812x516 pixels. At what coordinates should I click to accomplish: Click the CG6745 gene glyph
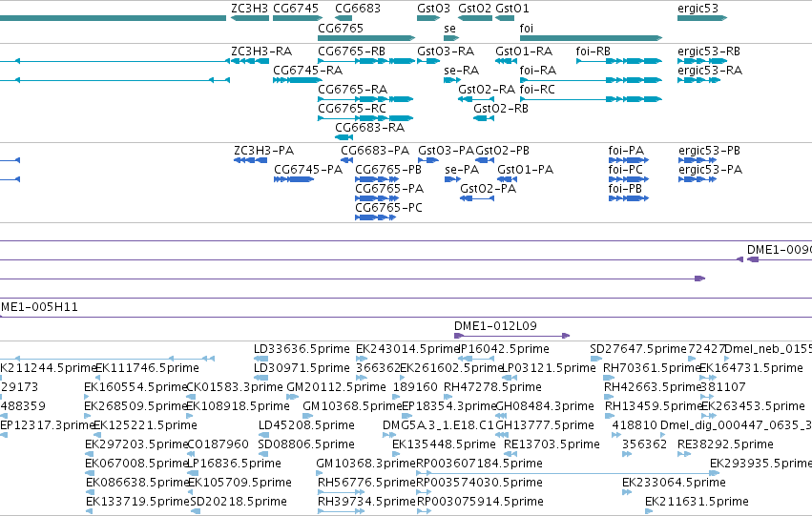(298, 18)
